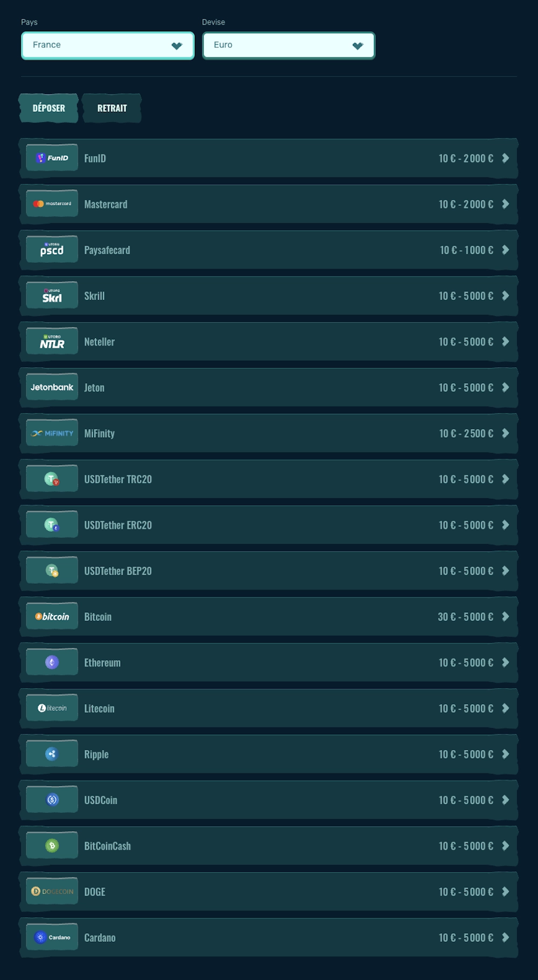This screenshot has height=980, width=538.
Task: Select the Paysafecard pscd logo
Action: point(52,249)
